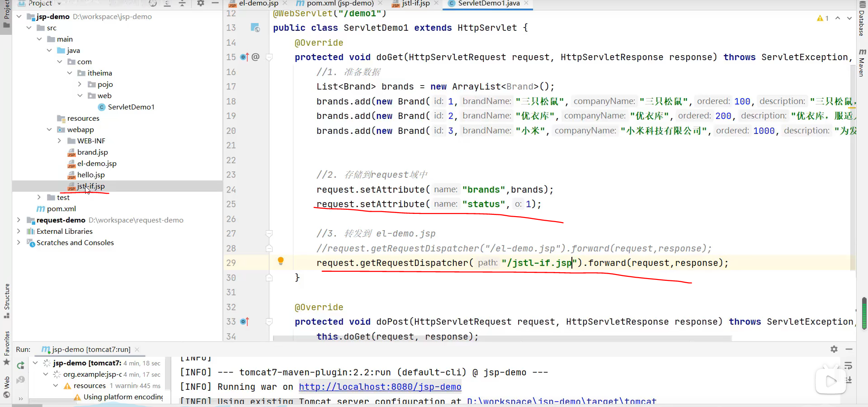Screen dimensions: 868x407
Task: Collapse the jsp-demo project node
Action: [x=19, y=16]
